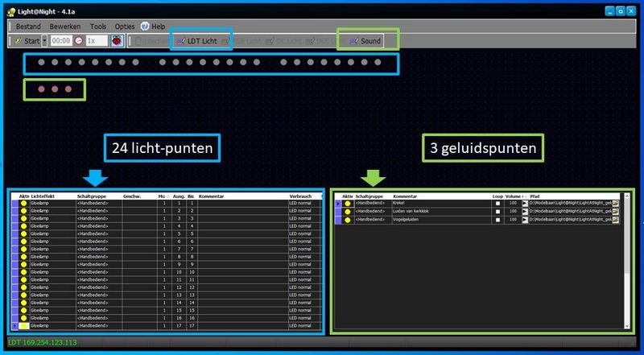This screenshot has height=355, width=644.
Task: Click the blue Help question mark icon
Action: [145, 27]
